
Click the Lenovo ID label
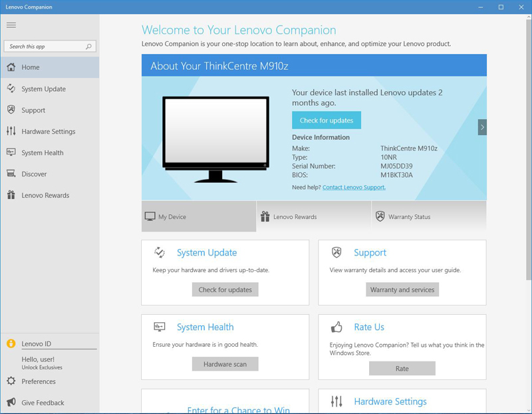(x=37, y=343)
